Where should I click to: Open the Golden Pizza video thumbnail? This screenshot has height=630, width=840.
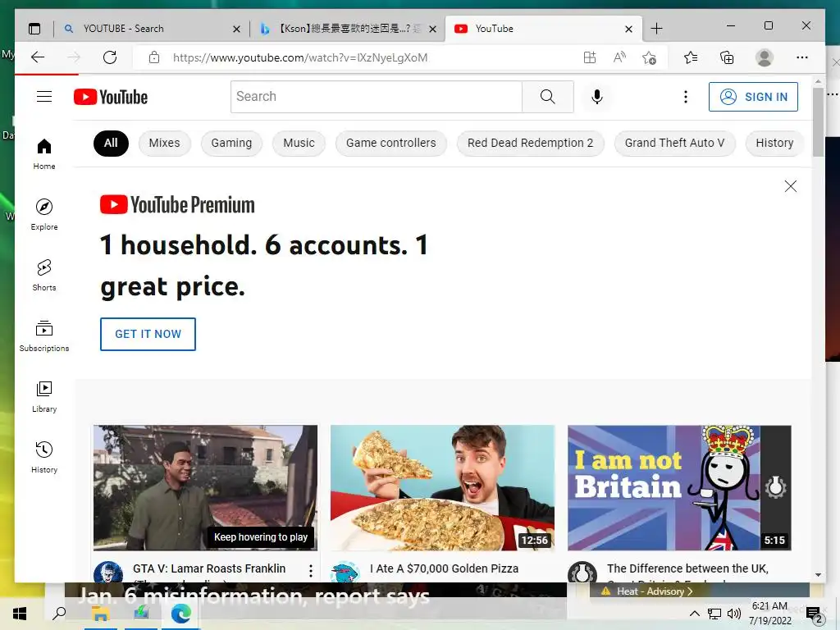click(442, 487)
